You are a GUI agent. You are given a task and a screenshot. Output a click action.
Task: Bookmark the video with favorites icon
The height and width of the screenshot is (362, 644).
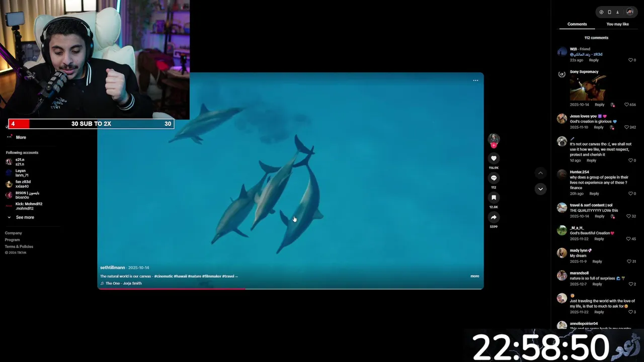coord(494,198)
